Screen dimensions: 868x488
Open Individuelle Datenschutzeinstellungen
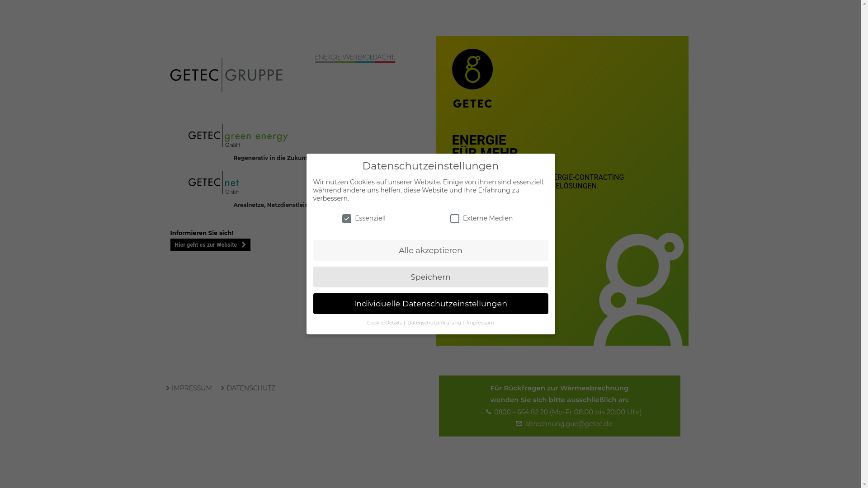click(x=430, y=304)
